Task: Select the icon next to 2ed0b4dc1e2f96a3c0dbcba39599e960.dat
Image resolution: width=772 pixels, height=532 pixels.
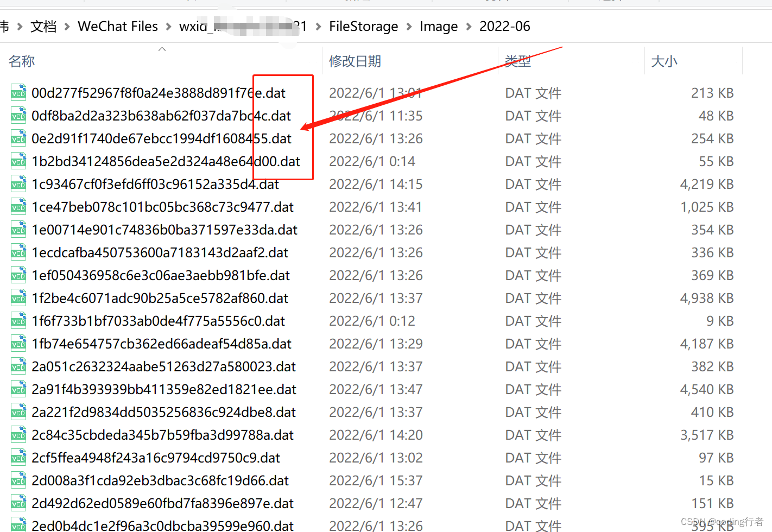Action: point(18,524)
